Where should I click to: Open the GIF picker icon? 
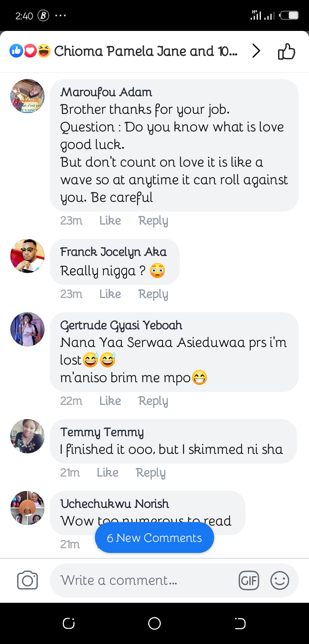[249, 581]
